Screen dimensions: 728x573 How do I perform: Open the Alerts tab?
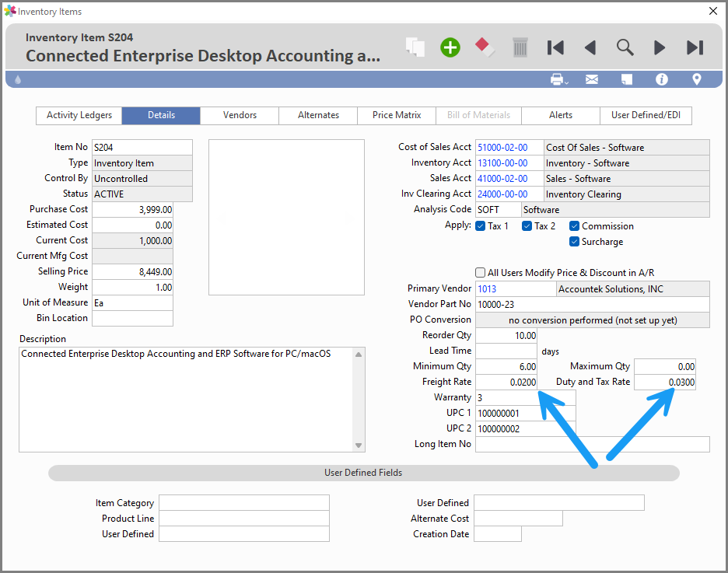point(561,116)
